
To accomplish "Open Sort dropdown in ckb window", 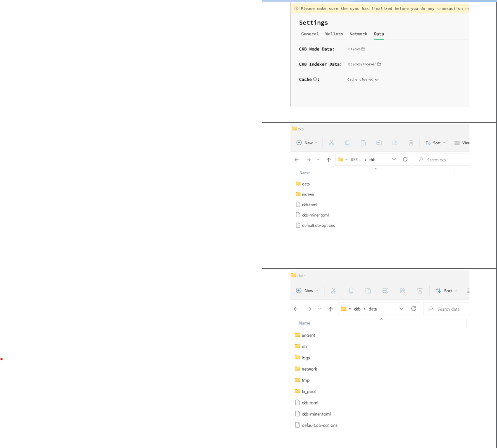I will (435, 143).
